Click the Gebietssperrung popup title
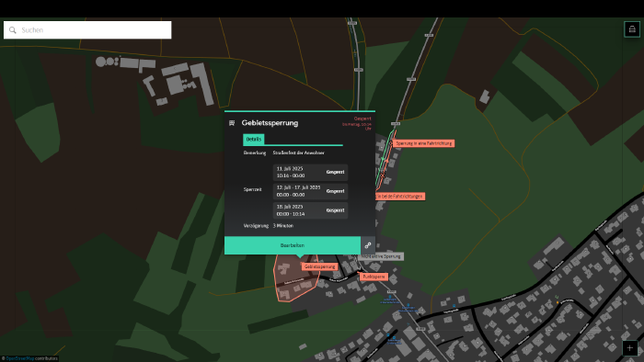 click(x=270, y=123)
